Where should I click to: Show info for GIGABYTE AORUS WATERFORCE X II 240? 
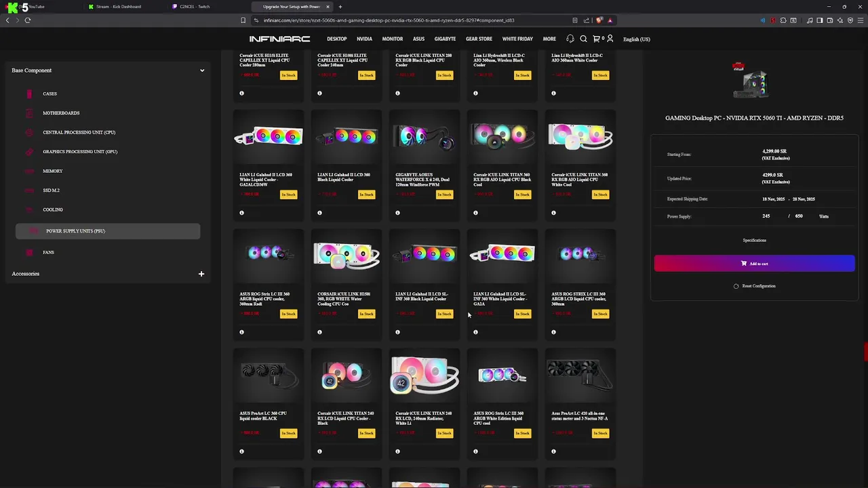pyautogui.click(x=397, y=213)
